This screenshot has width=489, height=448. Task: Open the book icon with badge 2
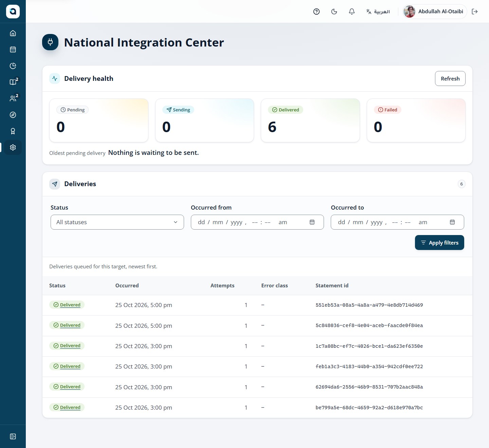point(13,82)
